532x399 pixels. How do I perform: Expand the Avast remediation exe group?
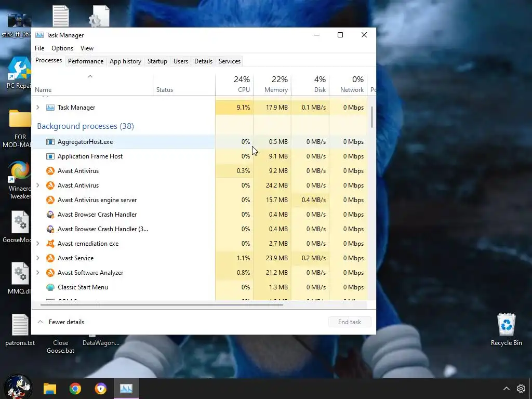(37, 244)
